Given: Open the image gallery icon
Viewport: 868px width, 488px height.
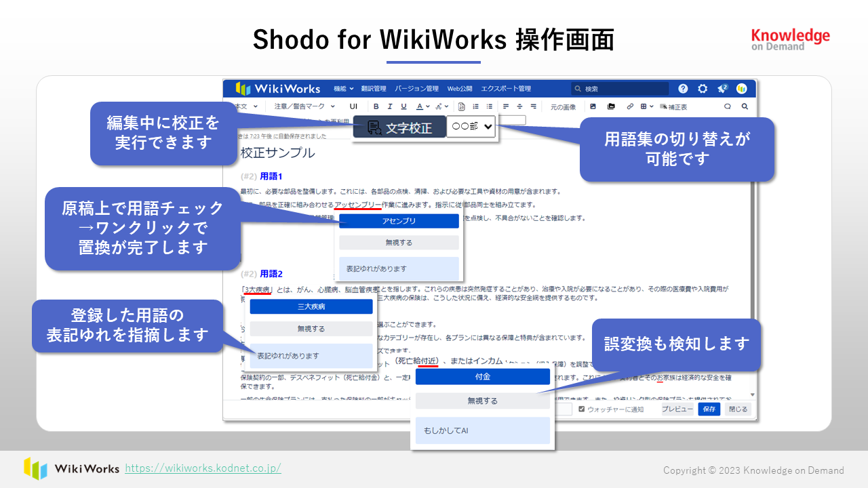Looking at the screenshot, I should 611,106.
